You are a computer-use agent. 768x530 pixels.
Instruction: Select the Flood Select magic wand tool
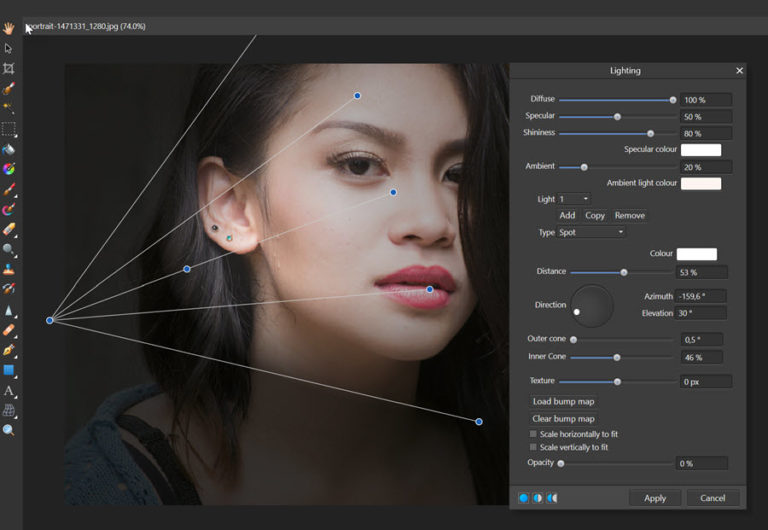(8, 108)
